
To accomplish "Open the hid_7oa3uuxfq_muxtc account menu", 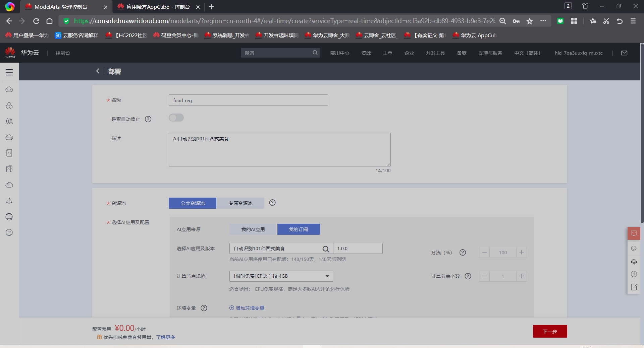I will 579,53.
